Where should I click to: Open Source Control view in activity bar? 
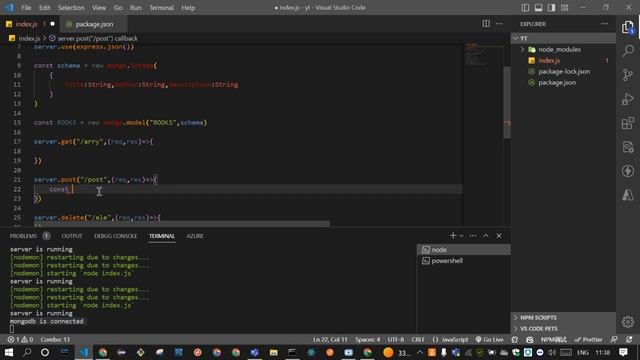[x=628, y=75]
